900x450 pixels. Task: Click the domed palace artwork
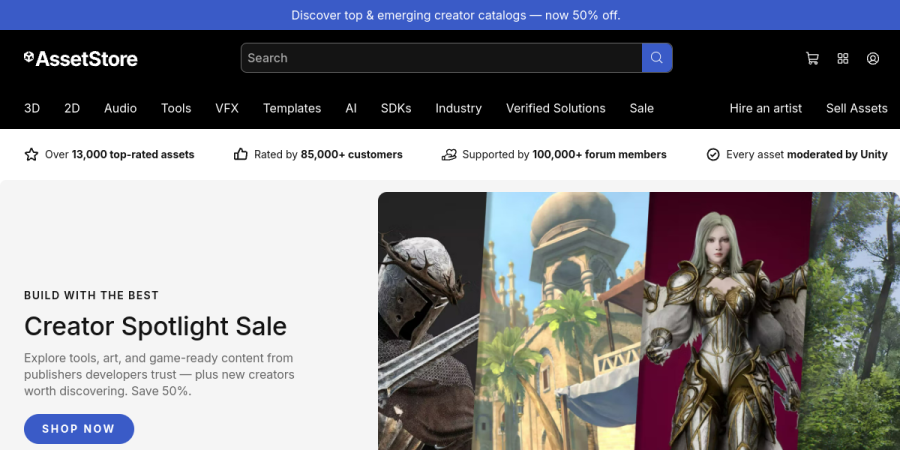coord(562,321)
